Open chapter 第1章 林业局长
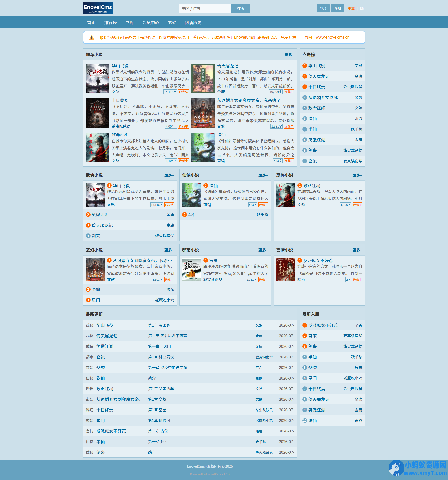Image resolution: width=448 pixels, height=480 pixels. tap(161, 357)
